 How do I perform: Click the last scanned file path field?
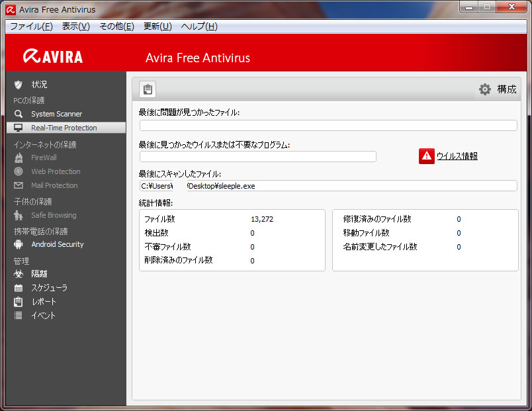point(328,186)
